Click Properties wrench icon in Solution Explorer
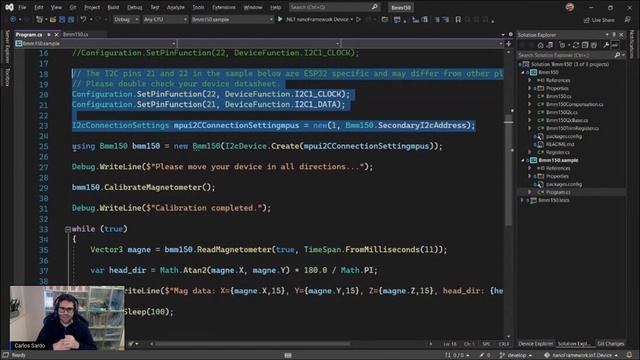 [x=606, y=45]
